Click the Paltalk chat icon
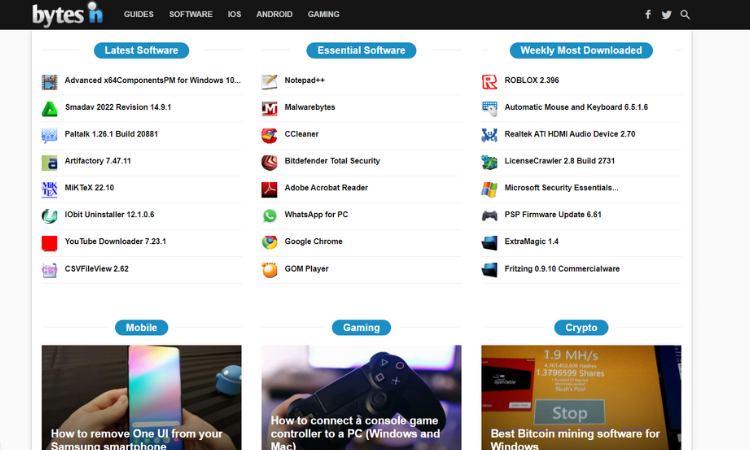The width and height of the screenshot is (750, 450). point(49,136)
